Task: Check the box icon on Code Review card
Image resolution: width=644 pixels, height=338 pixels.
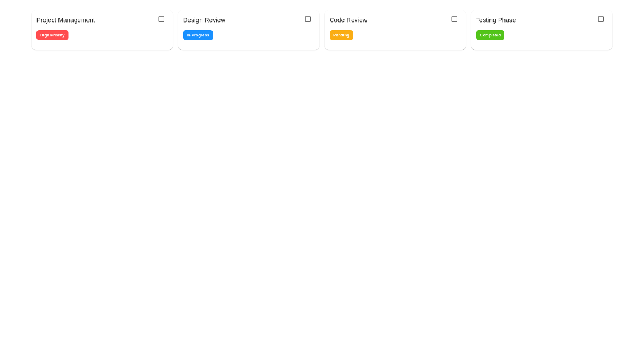Action: pyautogui.click(x=454, y=19)
